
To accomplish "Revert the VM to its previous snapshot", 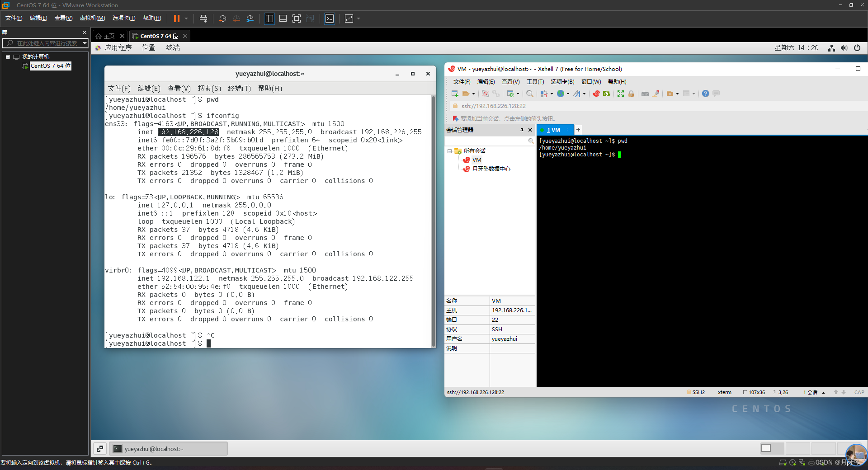I will [236, 19].
